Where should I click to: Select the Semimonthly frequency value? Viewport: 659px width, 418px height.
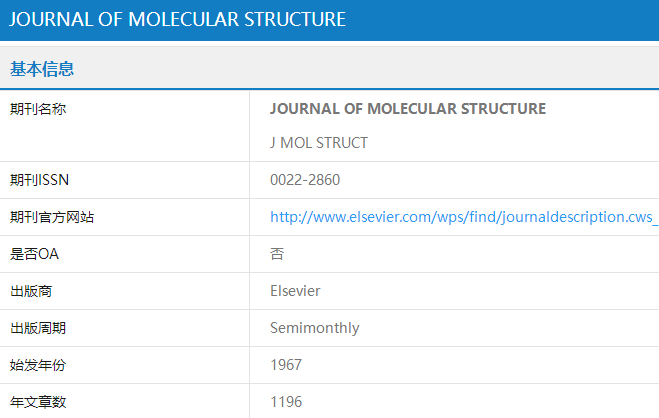pyautogui.click(x=315, y=328)
